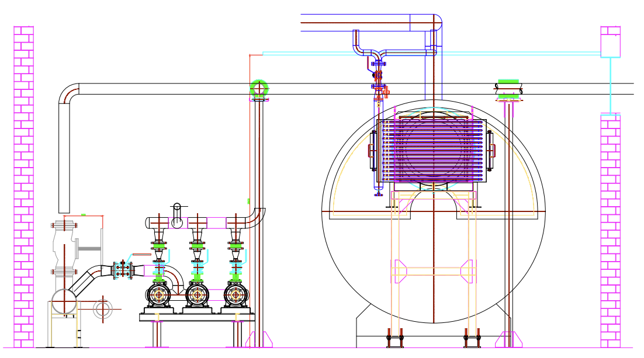Select the green dimension text above the strainer
644x358 pixels.
pos(84,214)
